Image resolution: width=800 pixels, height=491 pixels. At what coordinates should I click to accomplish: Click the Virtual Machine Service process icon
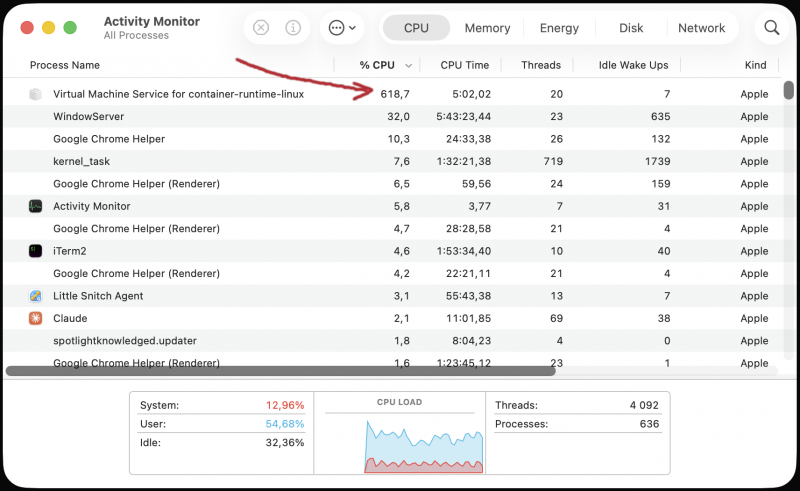[x=35, y=94]
